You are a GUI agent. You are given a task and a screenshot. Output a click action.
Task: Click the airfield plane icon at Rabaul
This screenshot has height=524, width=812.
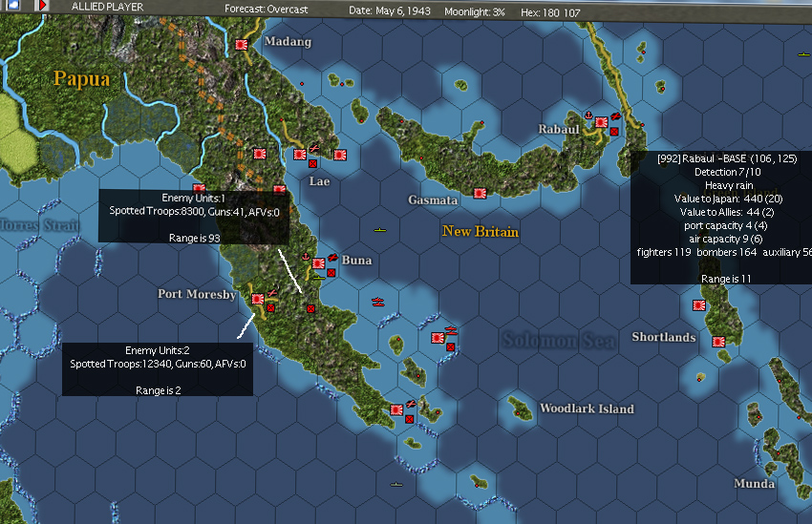point(615,116)
